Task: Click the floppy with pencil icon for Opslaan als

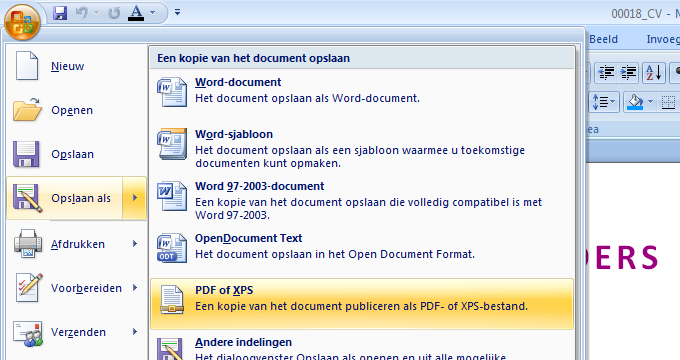Action: [x=27, y=198]
